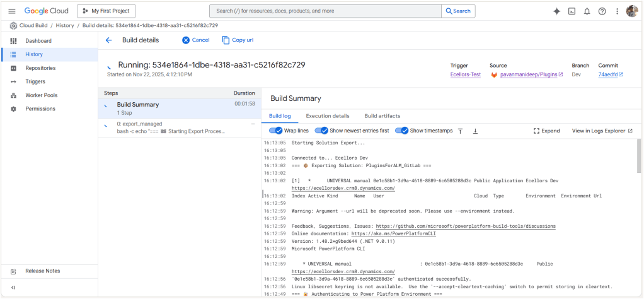Image resolution: width=644 pixels, height=299 pixels.
Task: Toggle Show newest entries first
Action: coord(321,131)
